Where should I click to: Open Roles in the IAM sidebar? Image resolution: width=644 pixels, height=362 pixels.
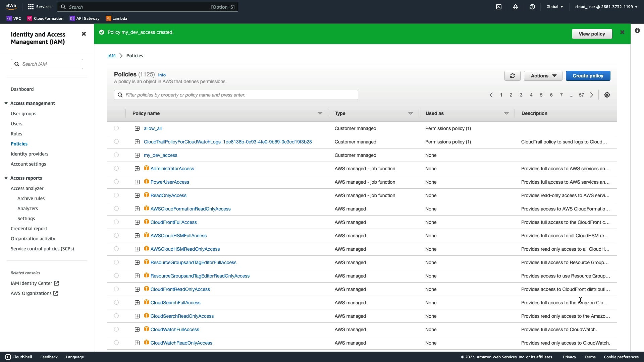[16, 134]
